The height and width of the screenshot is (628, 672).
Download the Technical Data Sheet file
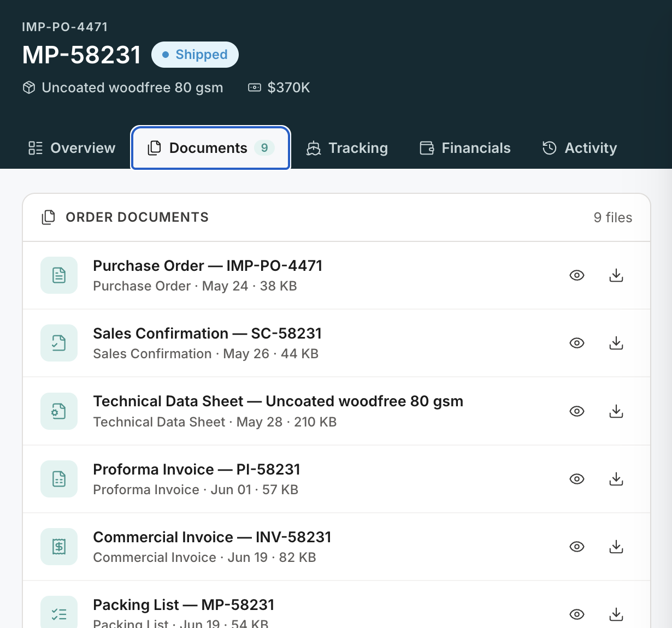click(x=616, y=411)
